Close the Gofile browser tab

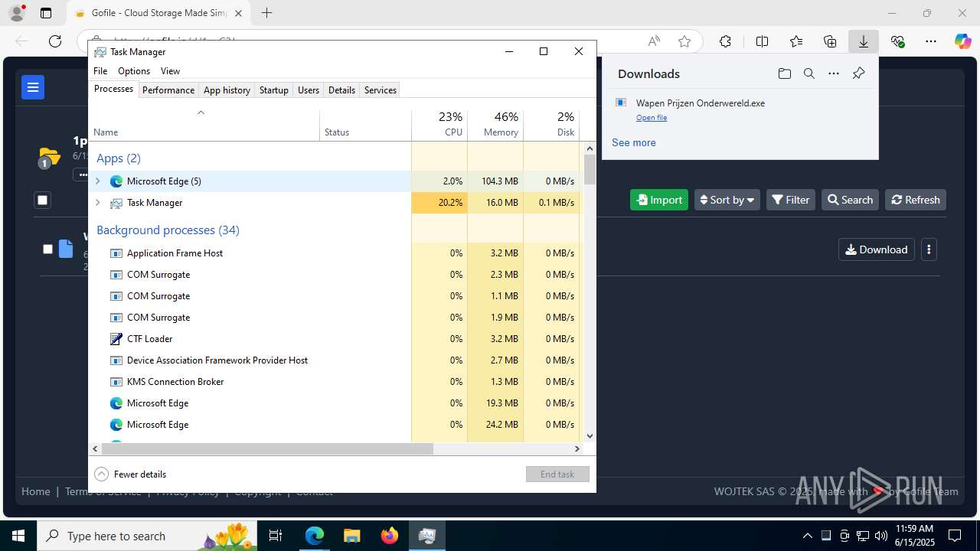coord(238,13)
